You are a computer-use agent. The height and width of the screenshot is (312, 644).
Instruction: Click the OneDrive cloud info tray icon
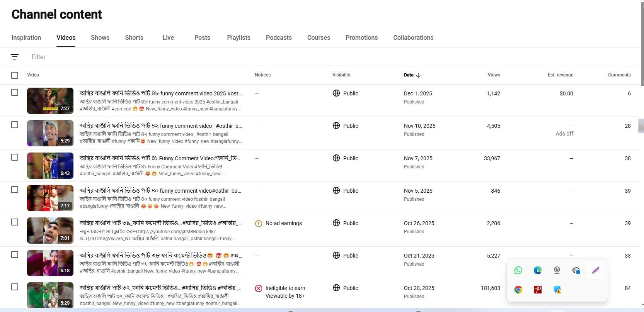[576, 271]
